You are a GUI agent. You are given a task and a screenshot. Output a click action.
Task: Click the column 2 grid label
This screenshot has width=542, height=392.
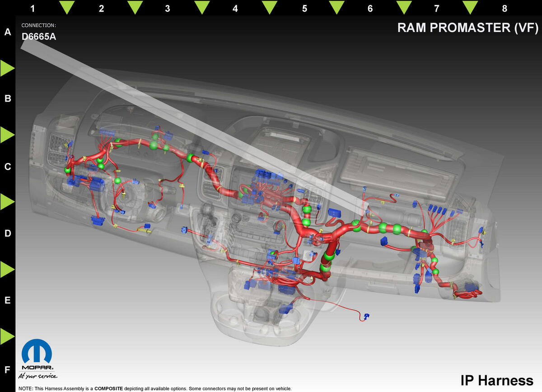click(x=101, y=9)
